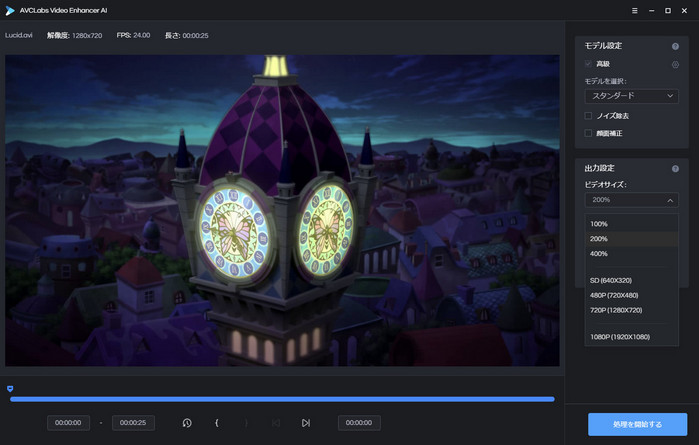Enable the 顔面補正 checkbox
699x445 pixels.
point(588,133)
